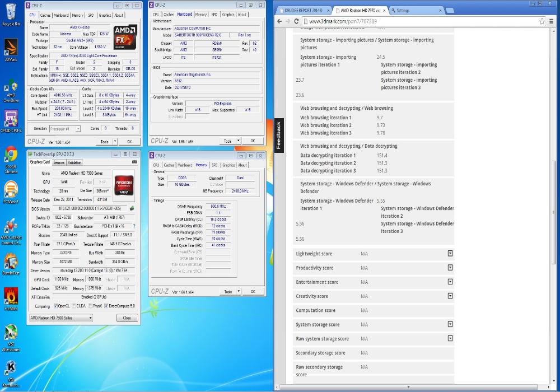Click OK in the CPU-Z Memory window
Screen dimensions: 560x392
(253, 291)
